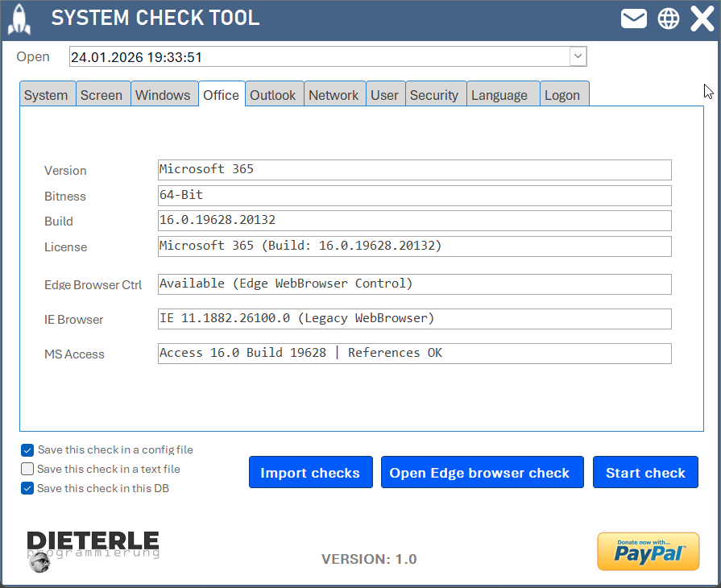The image size is (721, 588).
Task: Click the Build field 16.0.19628.20132
Action: coord(414,221)
